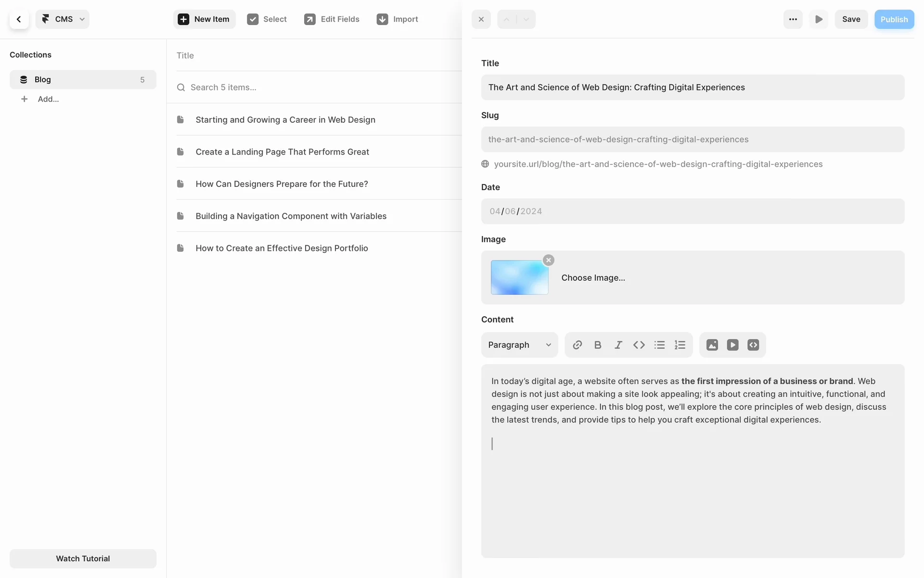Insert a link in content
This screenshot has width=924, height=578.
tap(577, 345)
